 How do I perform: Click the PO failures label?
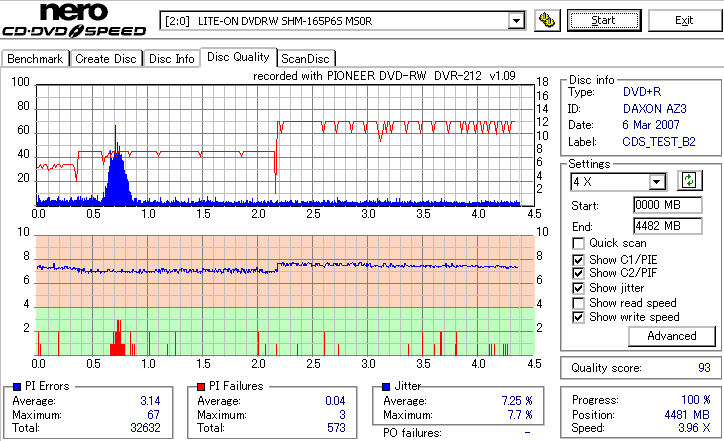pos(412,433)
